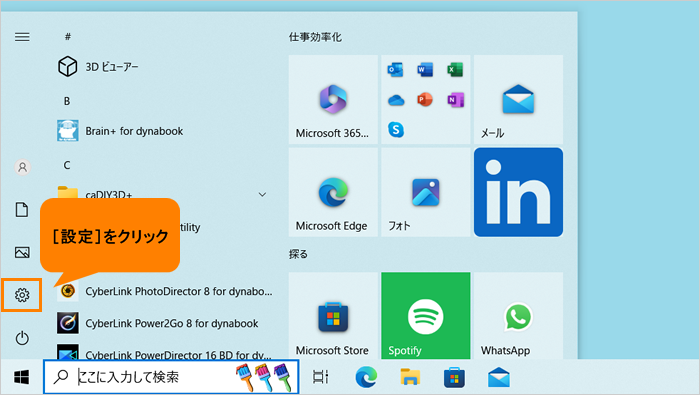Screen dimensions: 700x395
Task: Open Microsoft 365 tile
Action: tap(333, 100)
